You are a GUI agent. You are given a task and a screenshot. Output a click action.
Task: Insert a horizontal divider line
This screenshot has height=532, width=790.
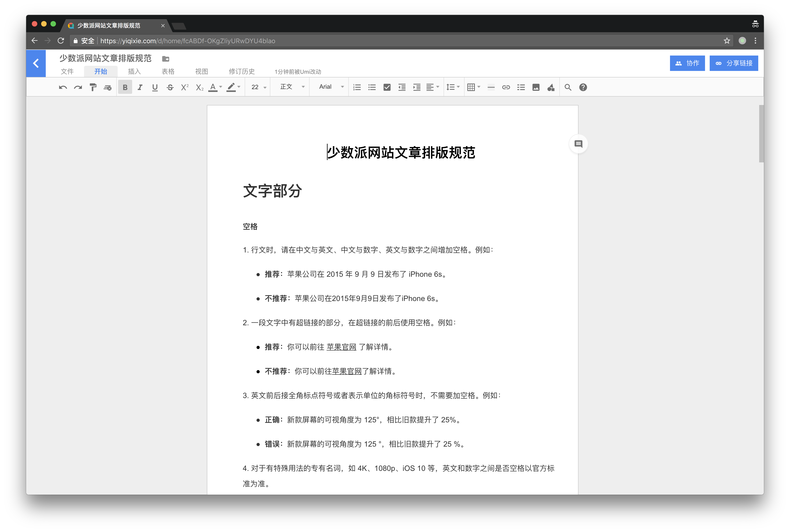[491, 87]
